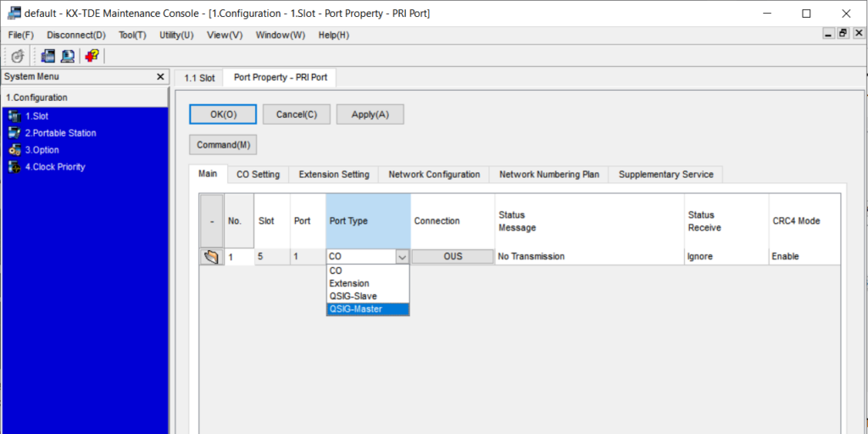Image resolution: width=868 pixels, height=434 pixels.
Task: Click the PBX card toolbar icon
Action: coord(47,56)
